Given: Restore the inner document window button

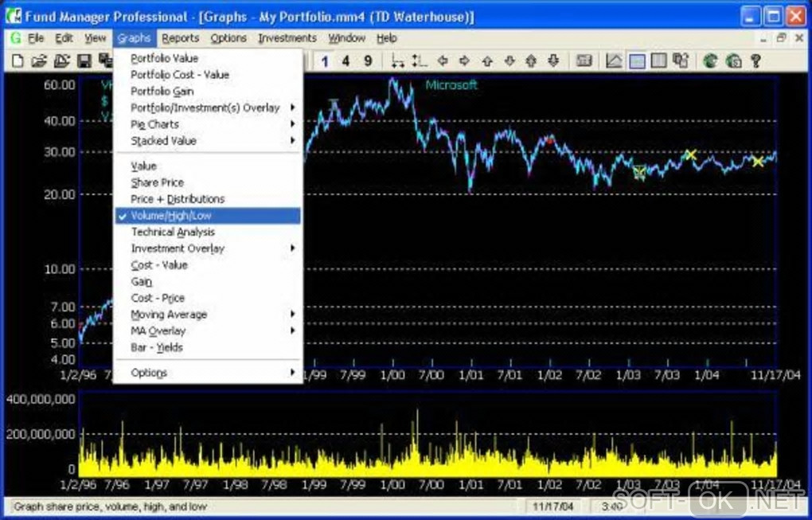Looking at the screenshot, I should click(x=781, y=37).
